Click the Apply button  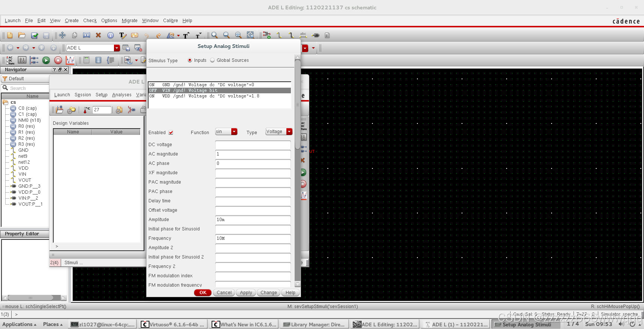pos(246,293)
